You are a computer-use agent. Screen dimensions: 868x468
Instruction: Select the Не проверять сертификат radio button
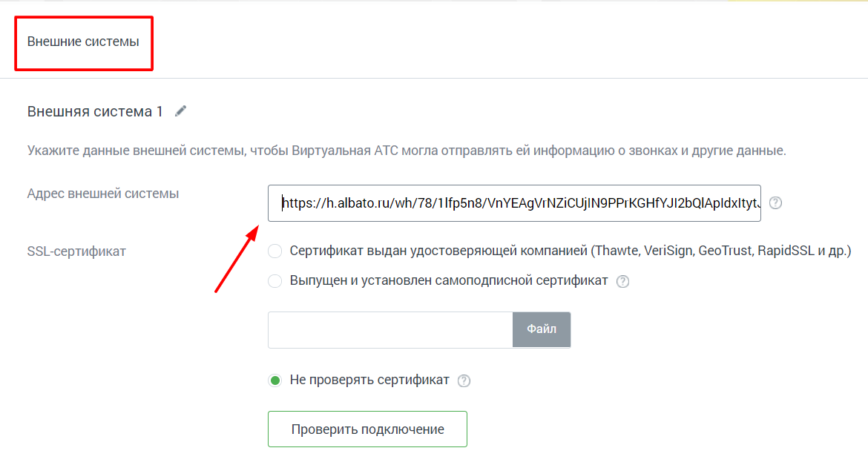coord(275,380)
